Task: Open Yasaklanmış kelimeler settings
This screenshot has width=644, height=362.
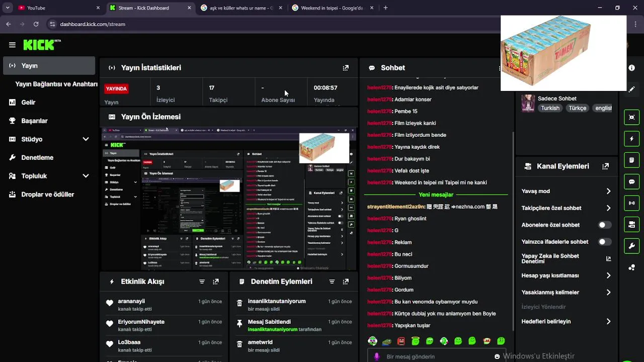Action: pyautogui.click(x=567, y=292)
